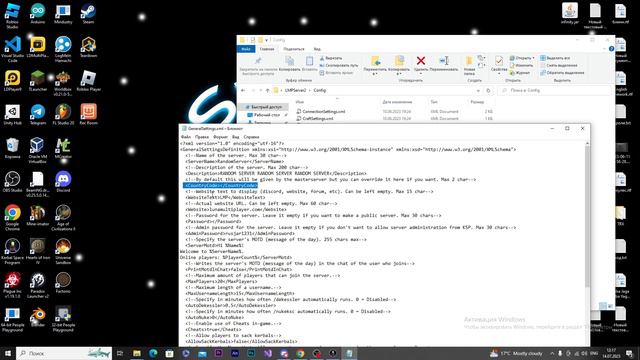Screen dimensions: 640x360
Task: Click the Back arrow in Explorer navigation
Action: pos(243,90)
